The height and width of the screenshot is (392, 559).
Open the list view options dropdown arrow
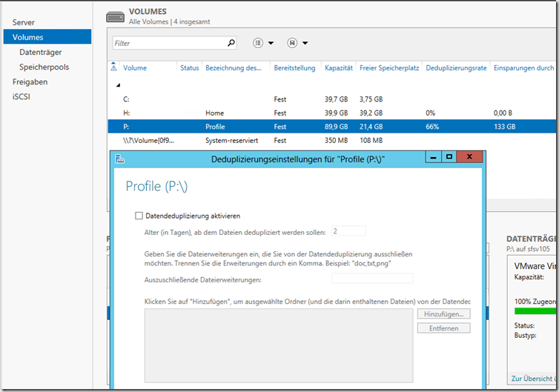[271, 44]
